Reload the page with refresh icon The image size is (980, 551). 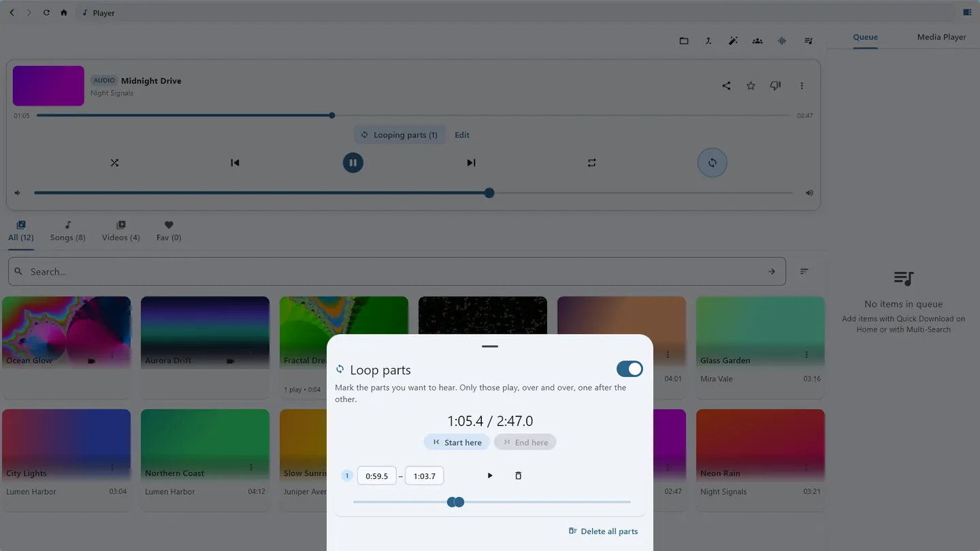(x=46, y=12)
